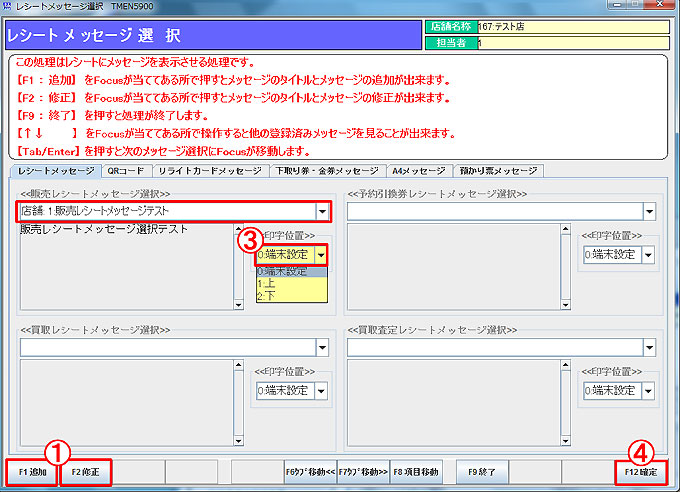Click up arrow of 買取査定 message scrollbar
Image resolution: width=680 pixels, height=492 pixels.
click(566, 364)
